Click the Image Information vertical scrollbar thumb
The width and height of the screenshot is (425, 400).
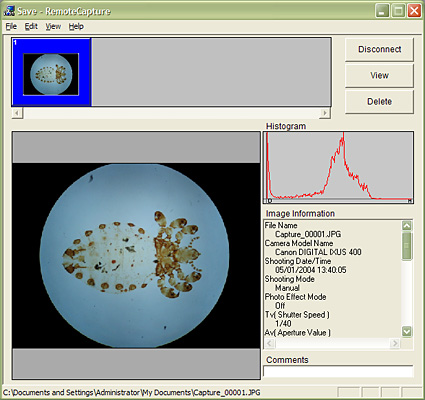pyautogui.click(x=407, y=246)
